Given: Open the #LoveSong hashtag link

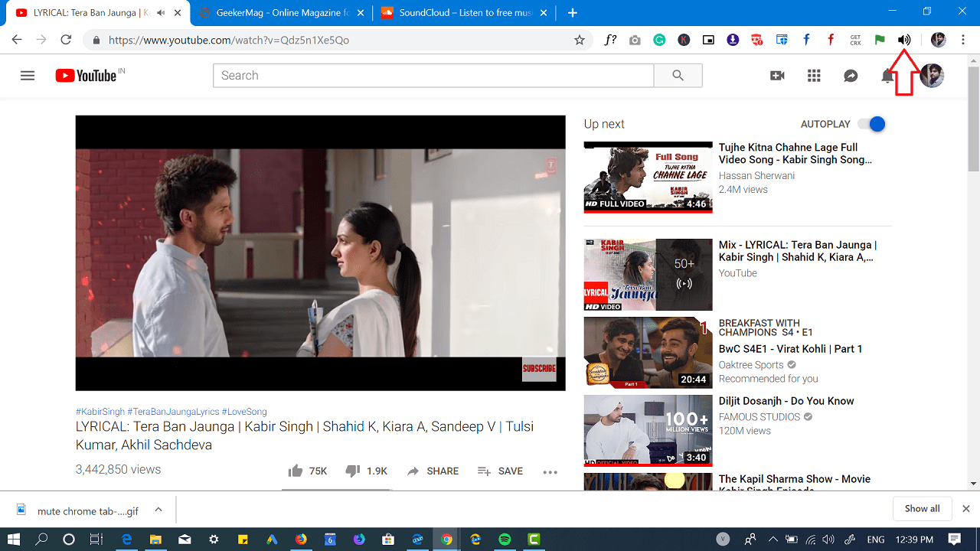Looking at the screenshot, I should click(244, 412).
